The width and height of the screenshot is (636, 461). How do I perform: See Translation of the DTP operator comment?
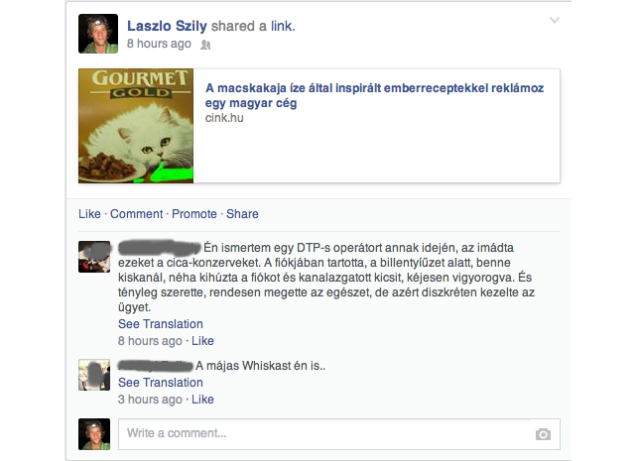pyautogui.click(x=160, y=324)
